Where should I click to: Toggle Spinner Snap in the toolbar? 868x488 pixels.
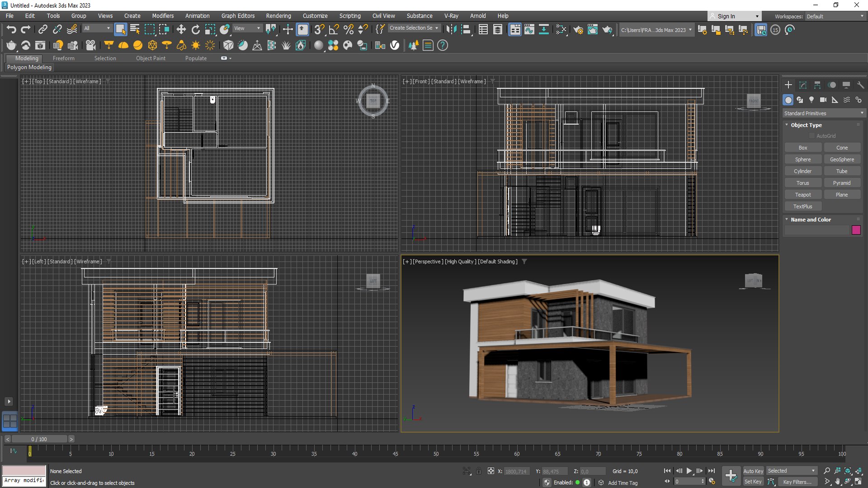coord(363,30)
